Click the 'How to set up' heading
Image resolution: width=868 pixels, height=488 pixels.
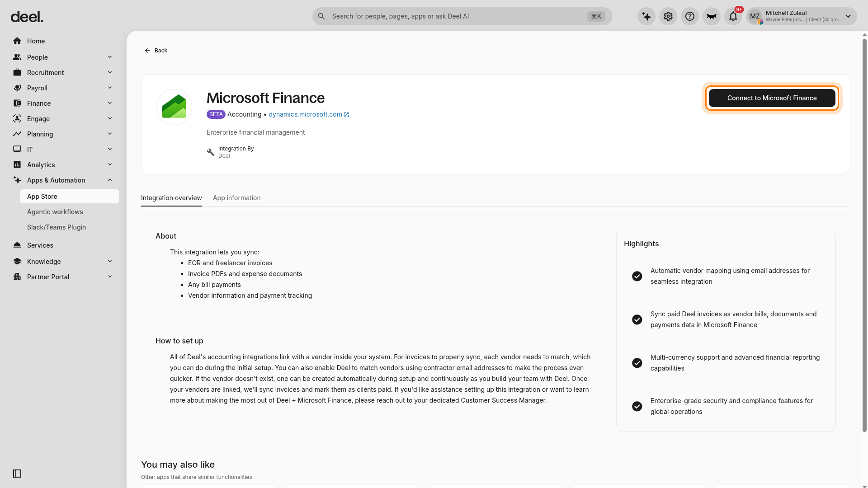coord(179,341)
